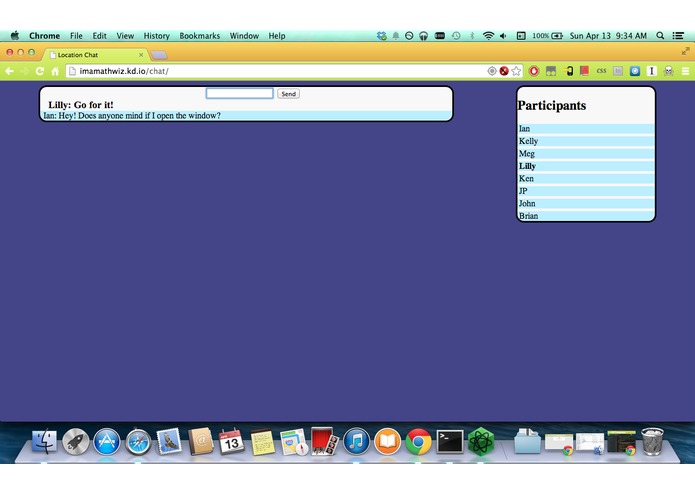Open iTunes in the dock
The image size is (695, 494).
coord(356,441)
